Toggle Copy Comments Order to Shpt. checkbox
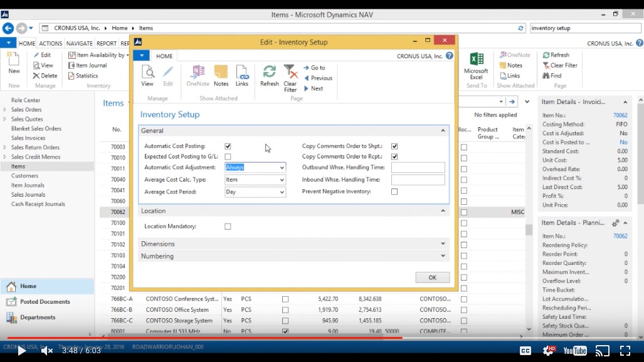Image resolution: width=644 pixels, height=362 pixels. pos(394,146)
